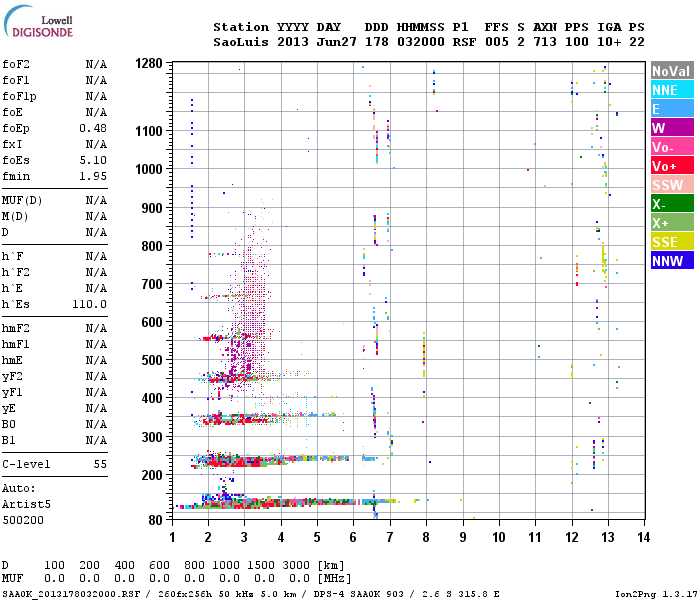Click the 1000 height axis label

tap(149, 169)
